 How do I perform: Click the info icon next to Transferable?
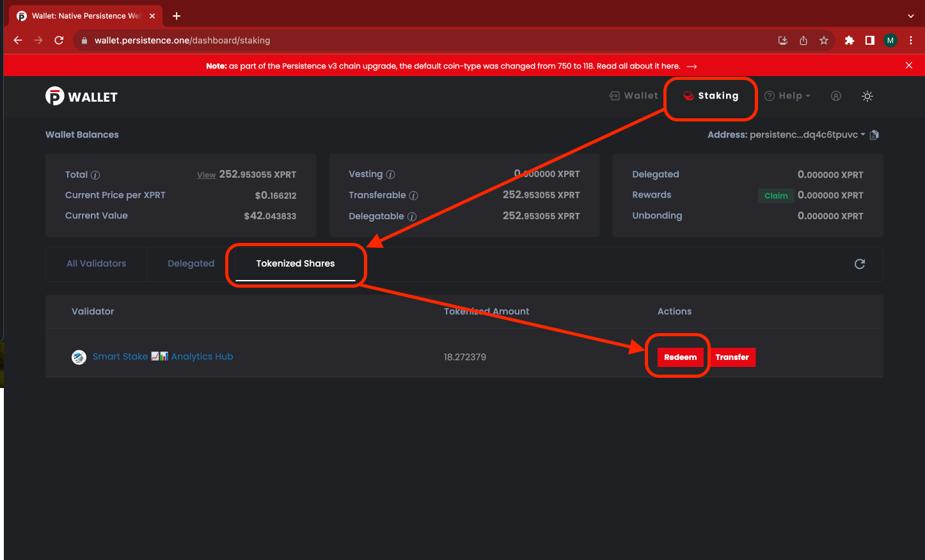pos(414,196)
